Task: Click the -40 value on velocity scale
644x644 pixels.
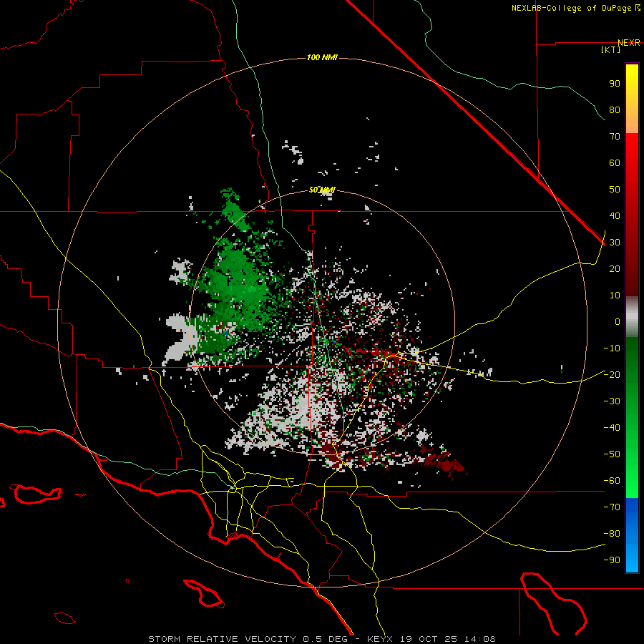Action: (x=612, y=428)
